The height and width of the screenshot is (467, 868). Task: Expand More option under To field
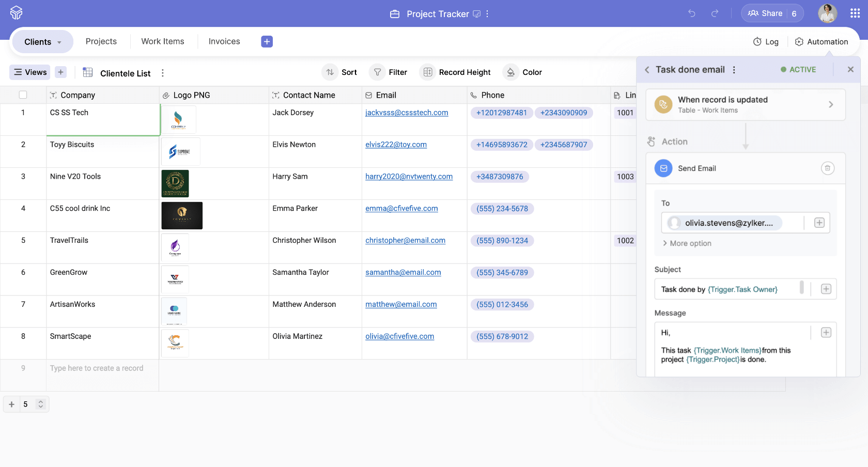pyautogui.click(x=687, y=243)
